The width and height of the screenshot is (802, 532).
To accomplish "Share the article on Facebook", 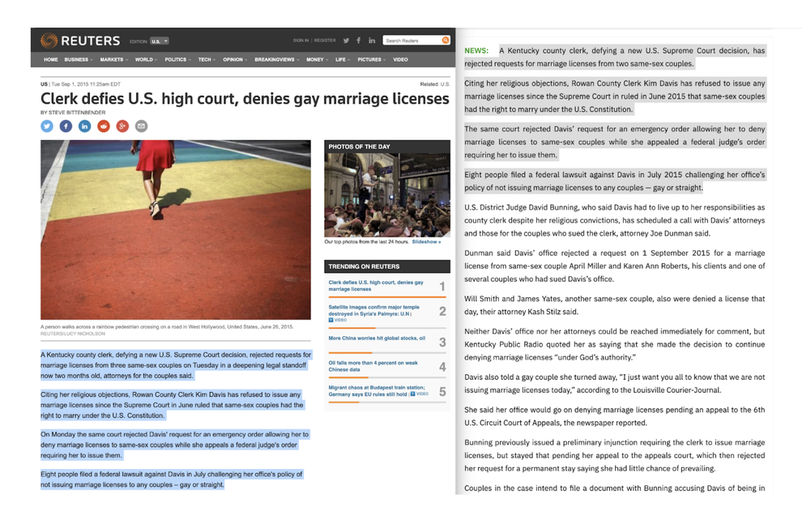I will (x=66, y=126).
